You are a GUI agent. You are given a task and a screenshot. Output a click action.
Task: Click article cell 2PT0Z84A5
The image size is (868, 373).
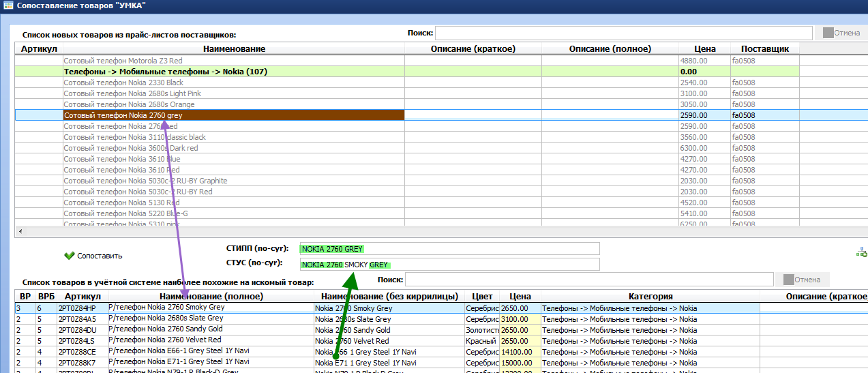coord(82,319)
